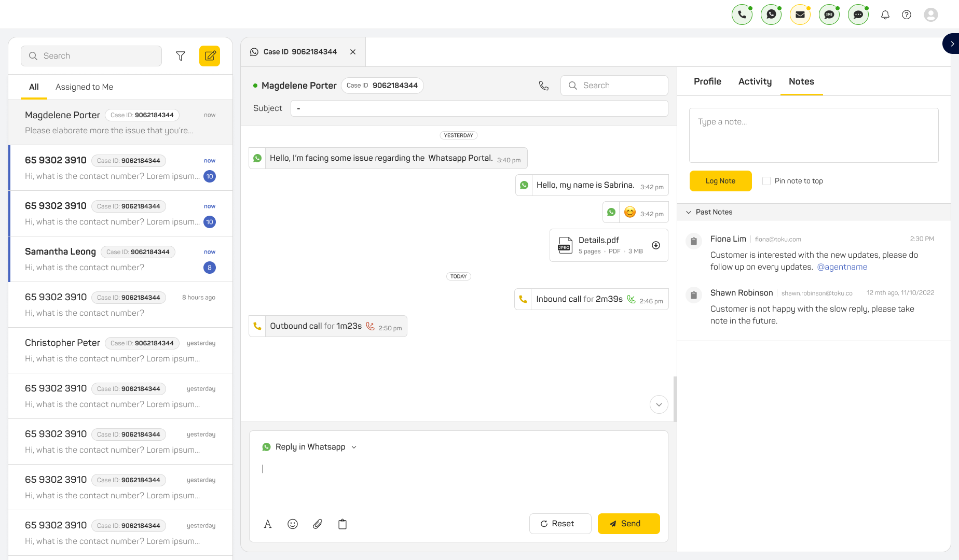Attach a file with the paperclip icon
Screen dimensions: 959x560
point(318,524)
